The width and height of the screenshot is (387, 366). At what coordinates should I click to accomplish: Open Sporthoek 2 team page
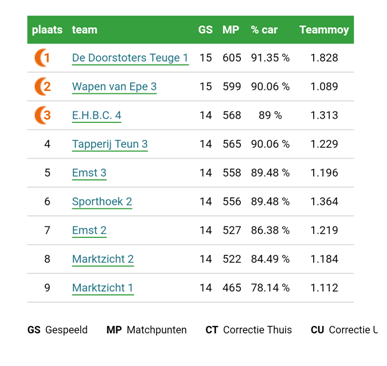[102, 202]
